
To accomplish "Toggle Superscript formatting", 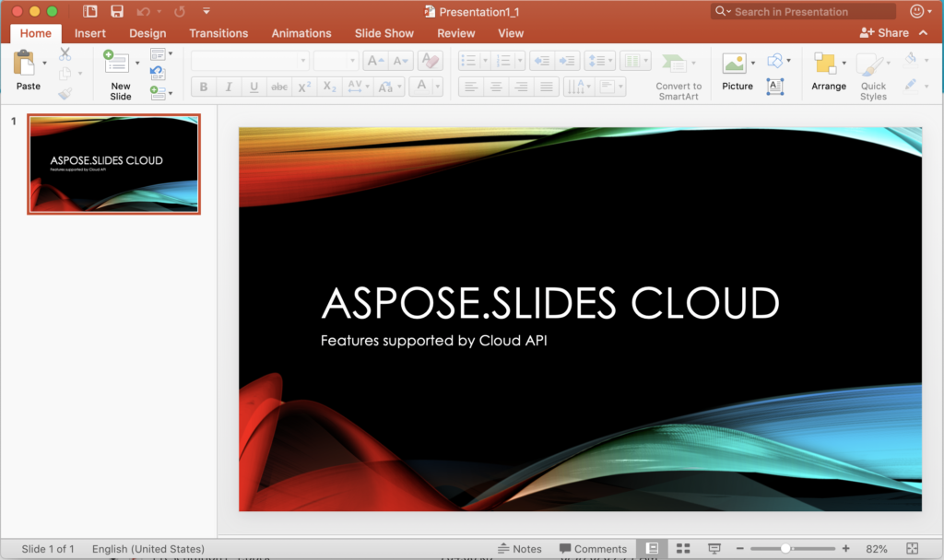I will tap(304, 87).
